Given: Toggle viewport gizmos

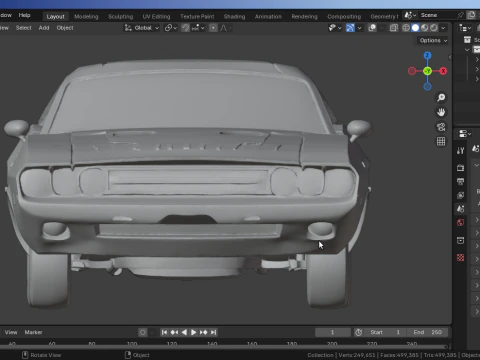Looking at the screenshot, I should pyautogui.click(x=350, y=28).
